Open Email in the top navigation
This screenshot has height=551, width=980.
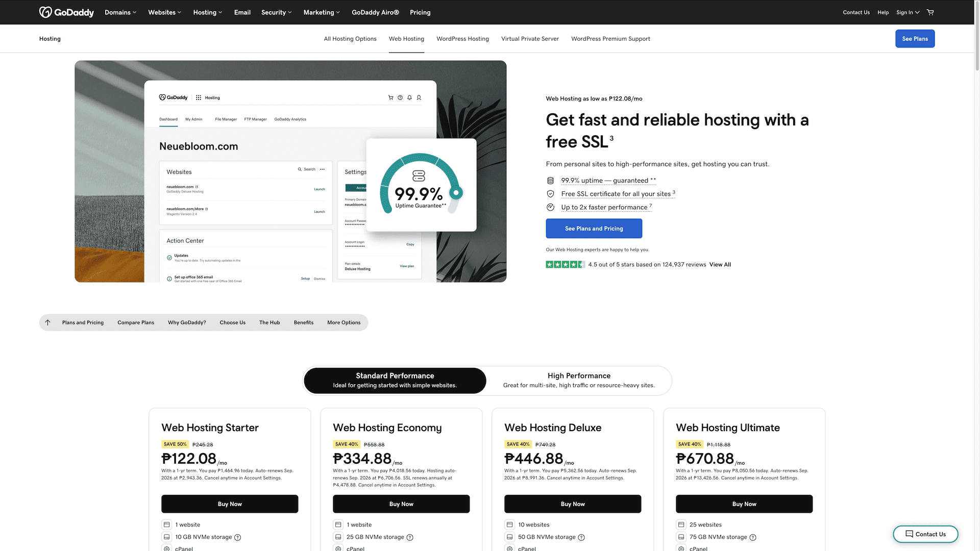[242, 12]
